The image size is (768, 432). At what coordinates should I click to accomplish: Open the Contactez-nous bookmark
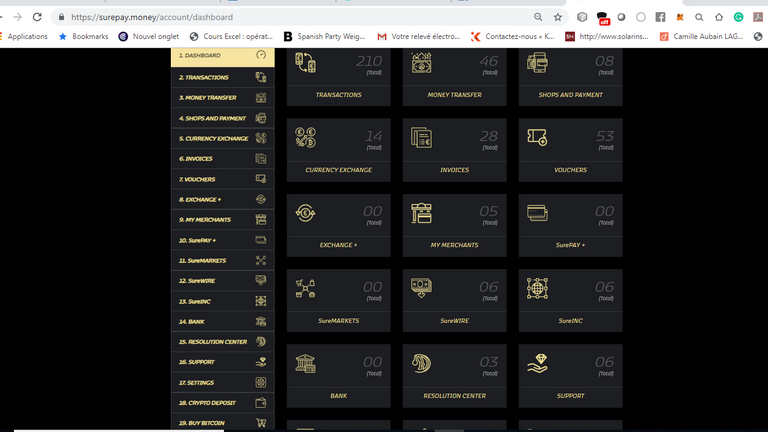tap(512, 37)
